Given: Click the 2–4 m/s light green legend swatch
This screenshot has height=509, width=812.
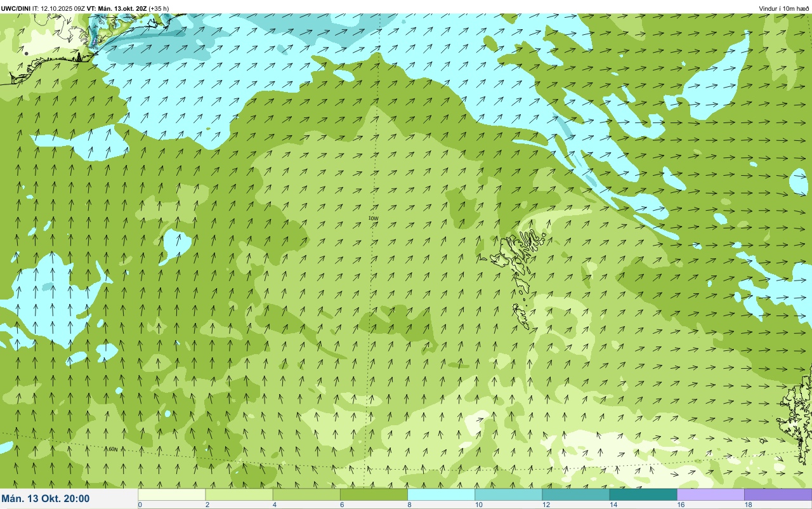Looking at the screenshot, I should [239, 494].
